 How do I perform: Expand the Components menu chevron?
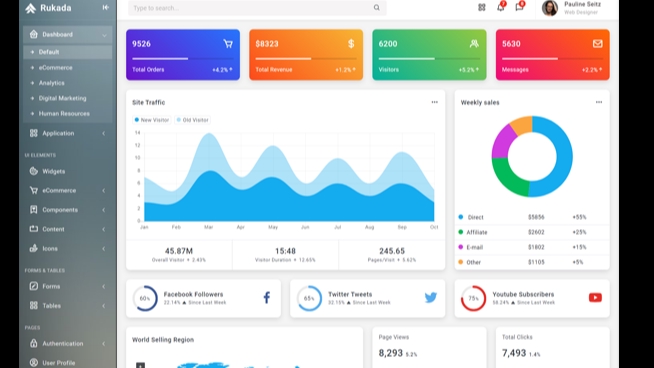[103, 210]
